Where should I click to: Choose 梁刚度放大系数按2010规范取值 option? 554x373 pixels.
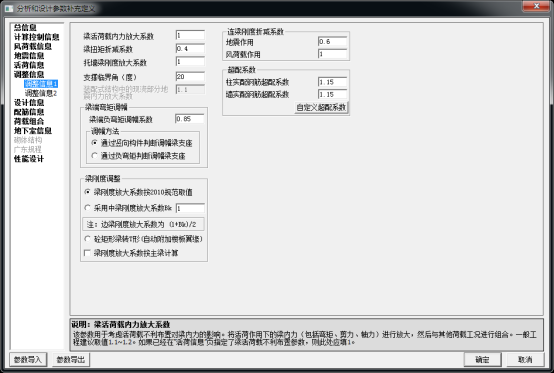point(87,192)
